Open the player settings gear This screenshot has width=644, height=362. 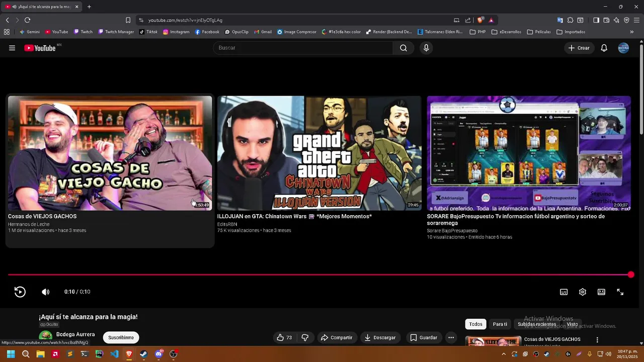pyautogui.click(x=583, y=292)
